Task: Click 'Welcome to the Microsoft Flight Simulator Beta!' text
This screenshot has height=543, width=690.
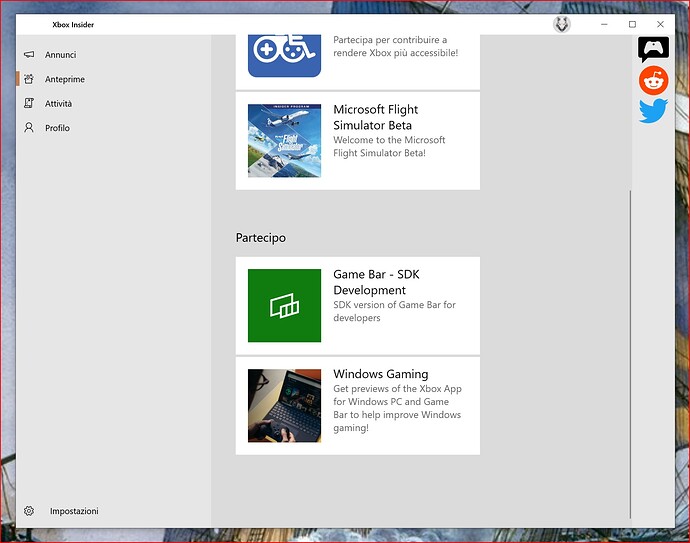Action: coord(389,146)
